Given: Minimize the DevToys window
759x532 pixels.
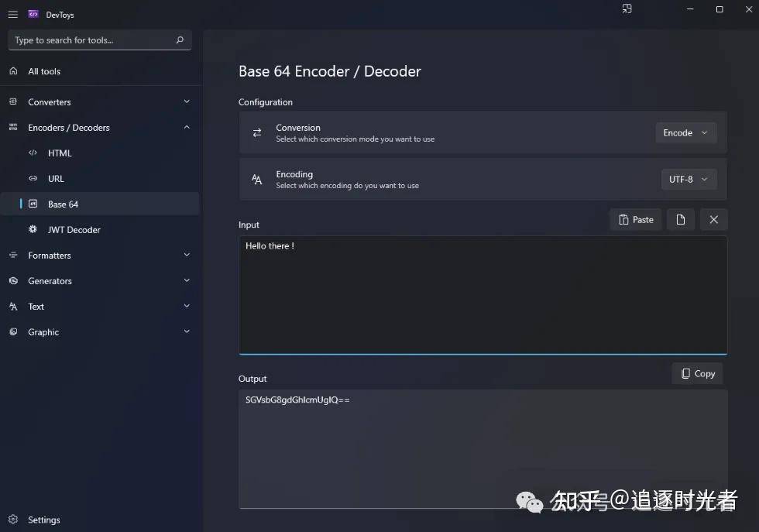Looking at the screenshot, I should point(690,9).
